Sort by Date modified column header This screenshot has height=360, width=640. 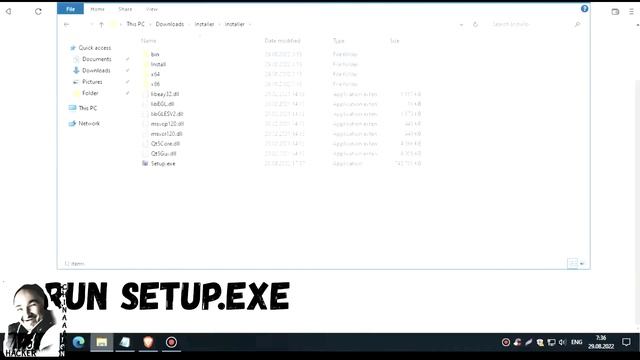[282, 41]
